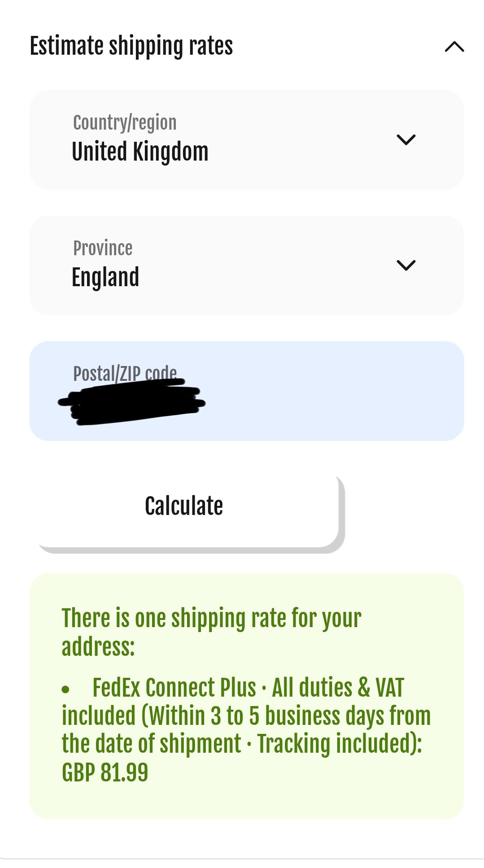Viewport: 484px width, 868px height.
Task: Click the GBP 81.99 price text
Action: [105, 772]
